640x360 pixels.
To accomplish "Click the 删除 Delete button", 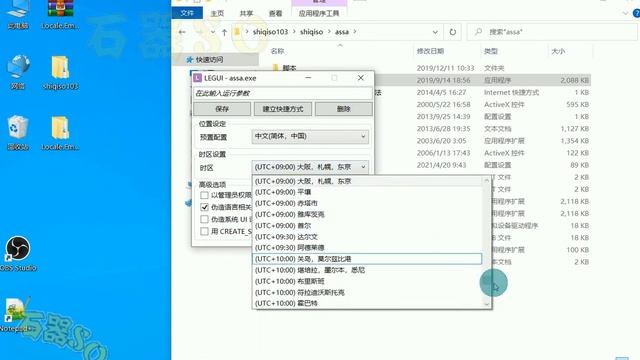I will click(344, 109).
